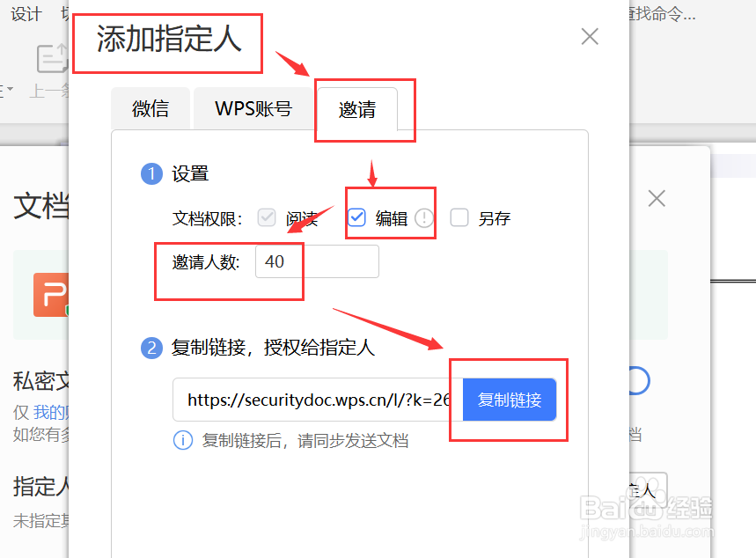Click the info icon beside 编辑
This screenshot has height=558, width=756.
tap(424, 218)
